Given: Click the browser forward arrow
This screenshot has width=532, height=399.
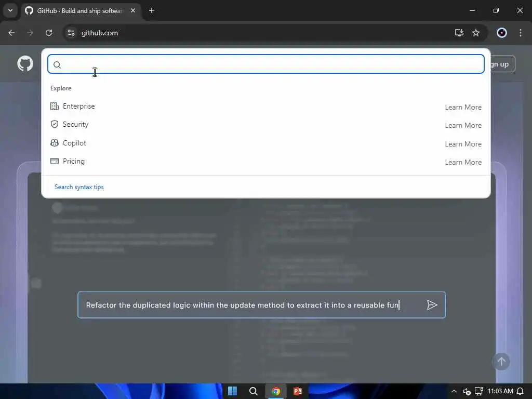Looking at the screenshot, I should [x=30, y=33].
